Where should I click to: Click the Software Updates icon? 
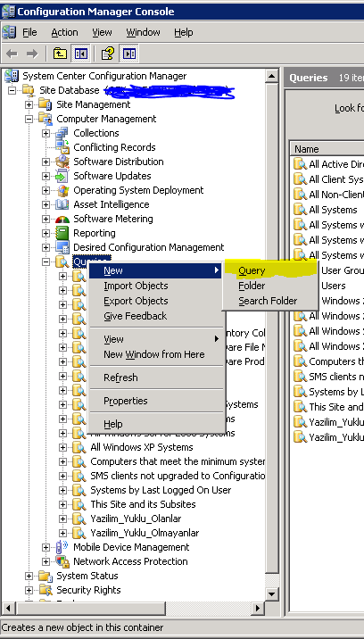click(62, 176)
